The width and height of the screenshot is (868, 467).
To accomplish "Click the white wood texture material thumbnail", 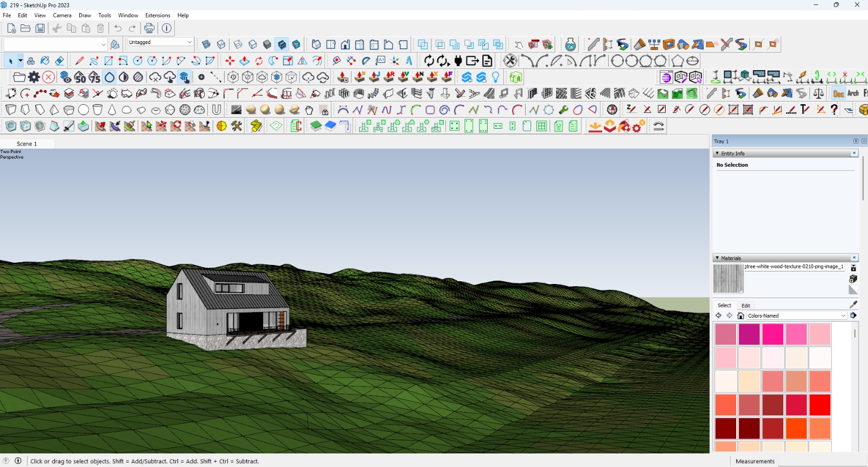I will tap(728, 279).
